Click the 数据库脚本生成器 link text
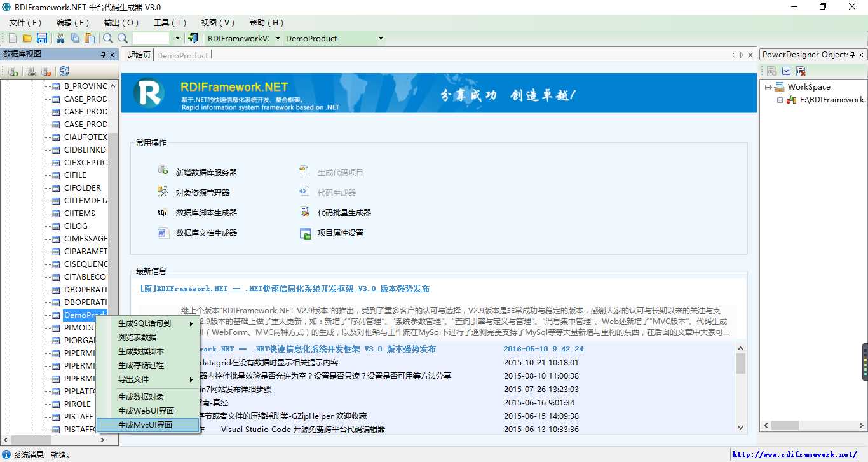This screenshot has width=868, height=462. pos(207,213)
